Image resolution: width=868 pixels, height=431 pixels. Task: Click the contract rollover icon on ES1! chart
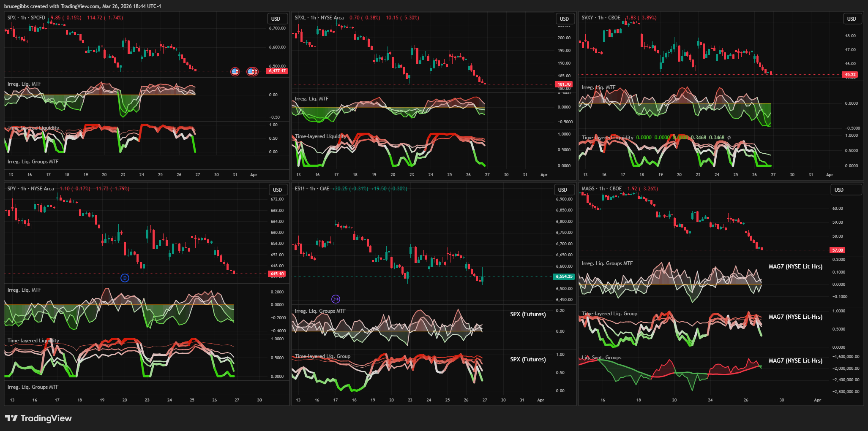(x=336, y=299)
